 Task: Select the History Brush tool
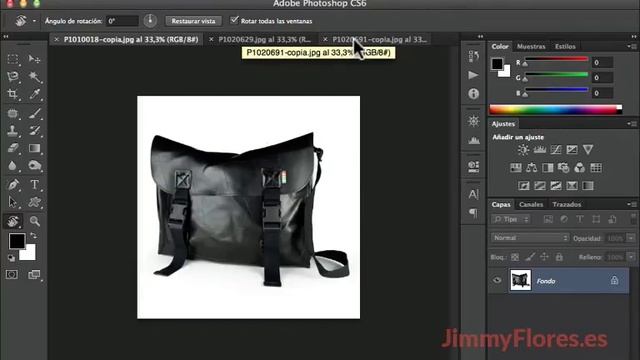click(34, 131)
